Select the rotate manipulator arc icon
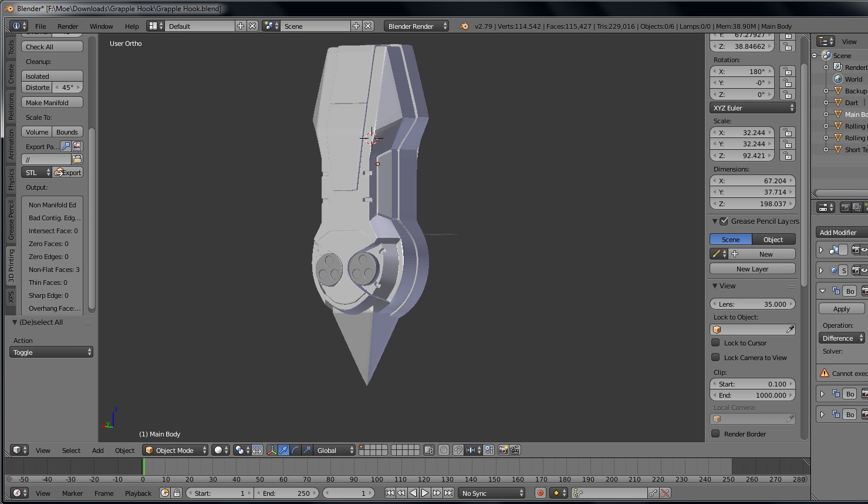 (x=295, y=450)
